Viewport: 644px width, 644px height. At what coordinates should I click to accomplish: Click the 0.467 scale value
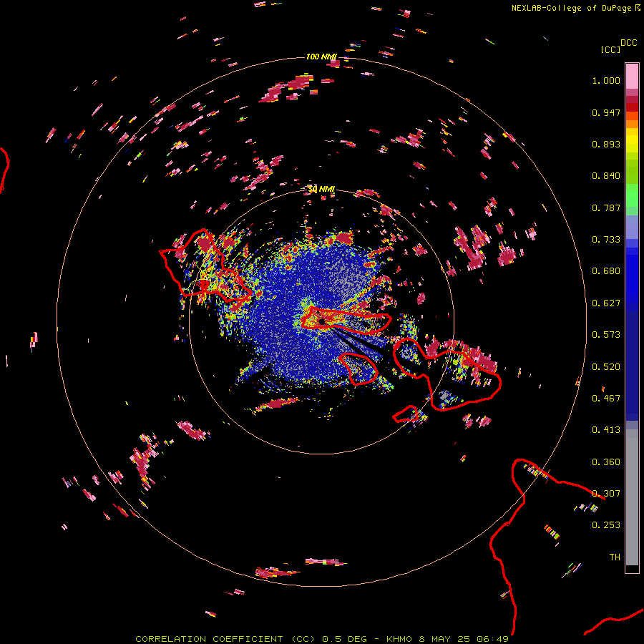606,399
